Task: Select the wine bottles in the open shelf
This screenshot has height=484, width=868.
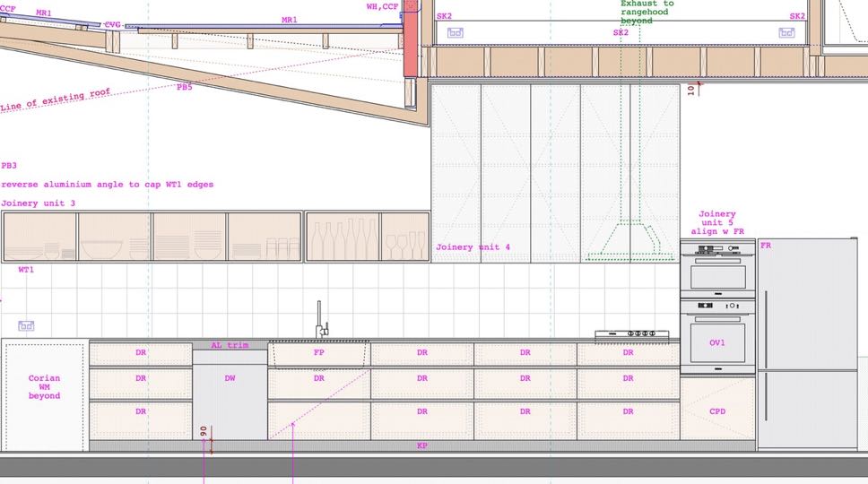Action: tap(344, 239)
